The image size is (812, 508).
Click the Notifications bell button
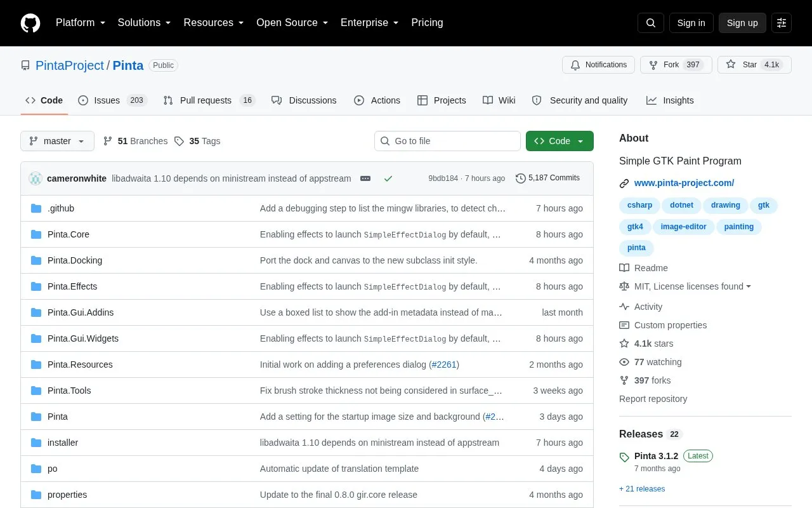598,65
